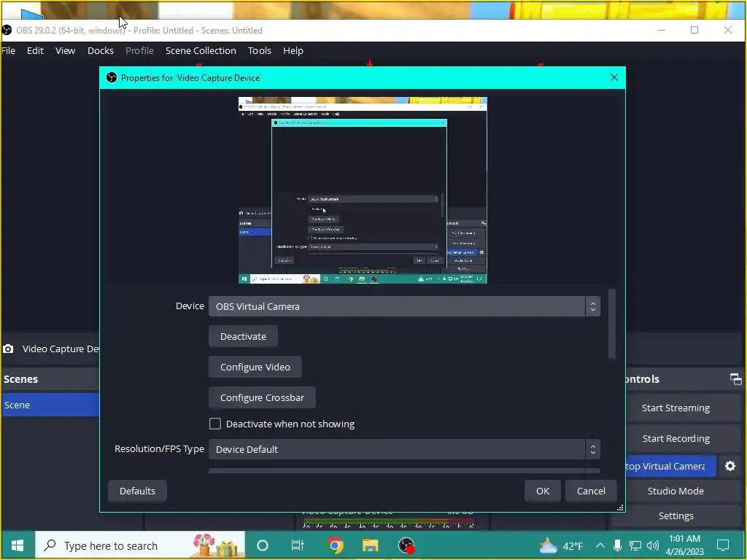The image size is (747, 560).
Task: Open Cortana circle icon on taskbar
Action: 263,545
